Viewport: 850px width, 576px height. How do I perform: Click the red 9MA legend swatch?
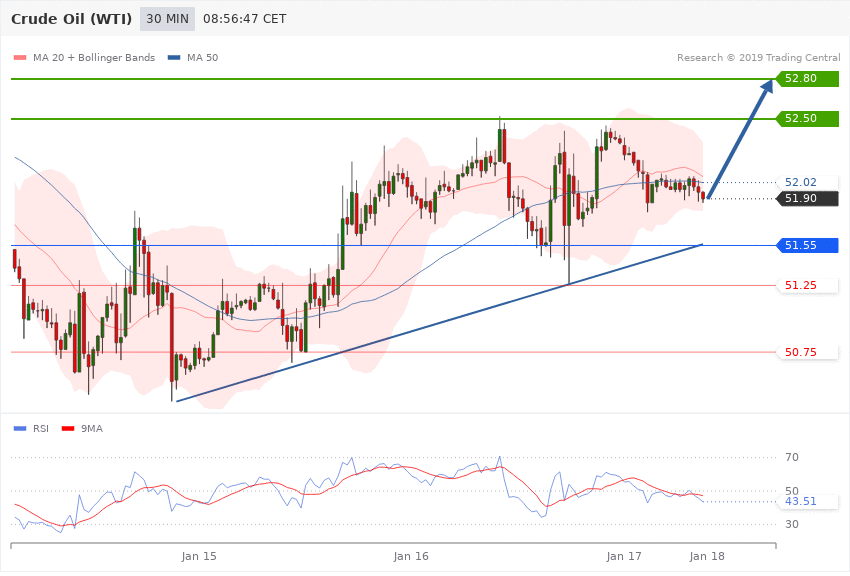point(68,429)
